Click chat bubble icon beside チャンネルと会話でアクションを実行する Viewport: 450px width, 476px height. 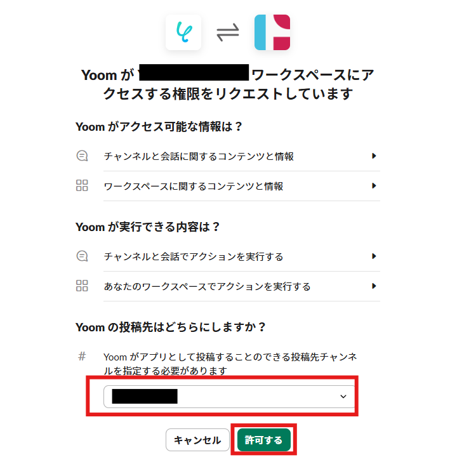82,256
